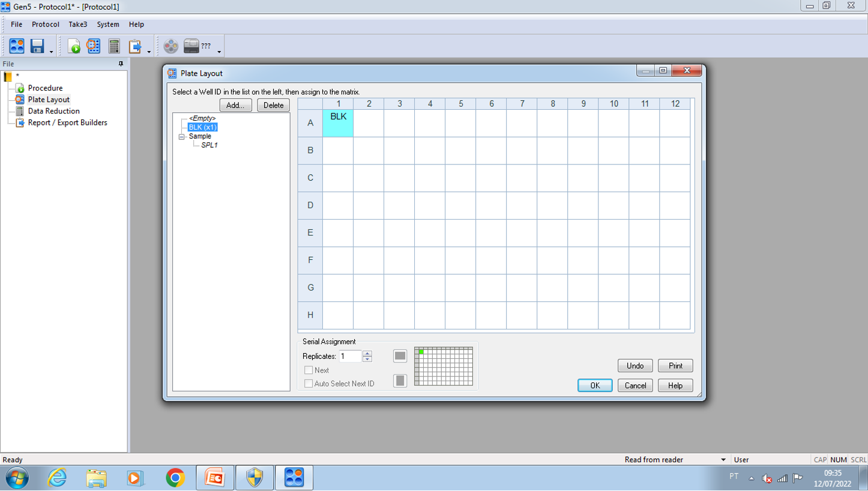Click the lower gray fill-direction icon button
The width and height of the screenshot is (868, 491).
pos(400,381)
